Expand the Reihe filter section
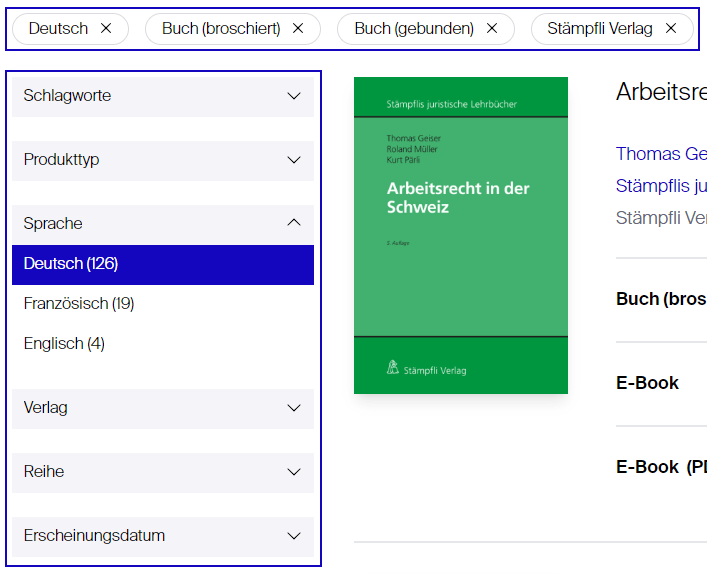The width and height of the screenshot is (707, 574). 163,472
